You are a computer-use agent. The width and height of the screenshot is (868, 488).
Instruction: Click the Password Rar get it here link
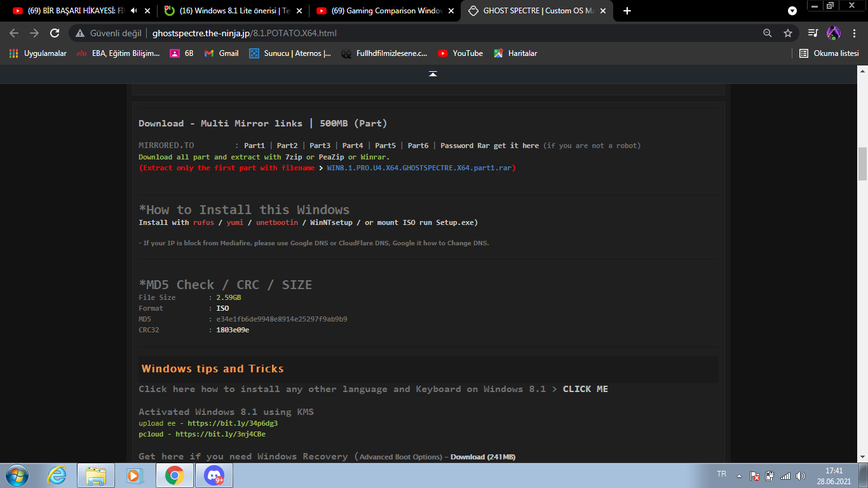coord(489,146)
